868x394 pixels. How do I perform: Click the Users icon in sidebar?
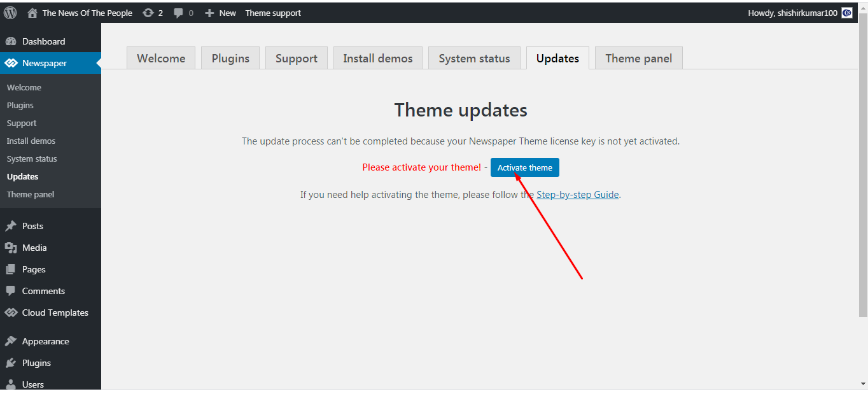11,384
